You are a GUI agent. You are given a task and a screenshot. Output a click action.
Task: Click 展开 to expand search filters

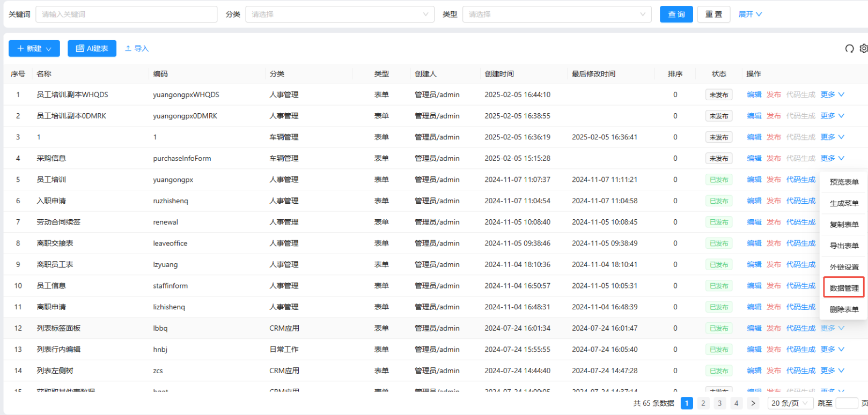click(x=749, y=14)
